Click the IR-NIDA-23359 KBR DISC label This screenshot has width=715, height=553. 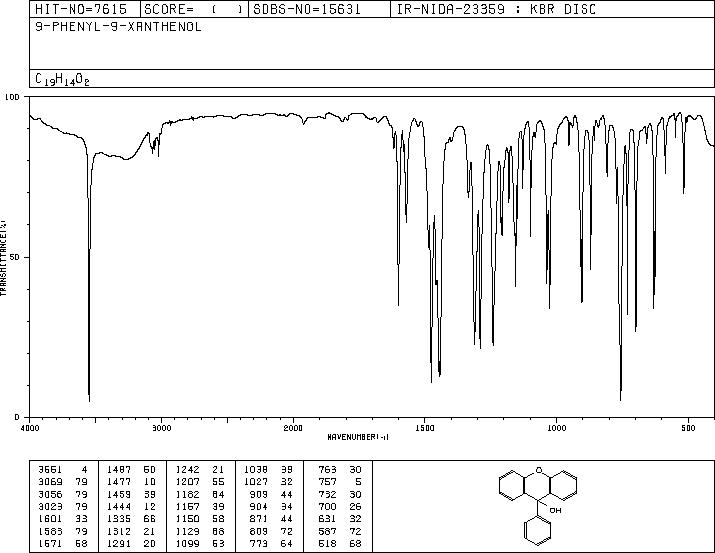pyautogui.click(x=496, y=9)
